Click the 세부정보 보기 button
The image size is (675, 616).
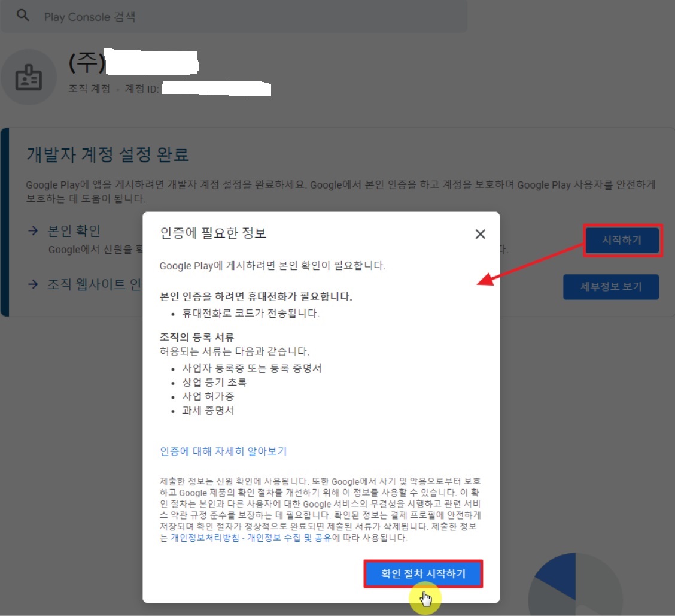(x=611, y=287)
